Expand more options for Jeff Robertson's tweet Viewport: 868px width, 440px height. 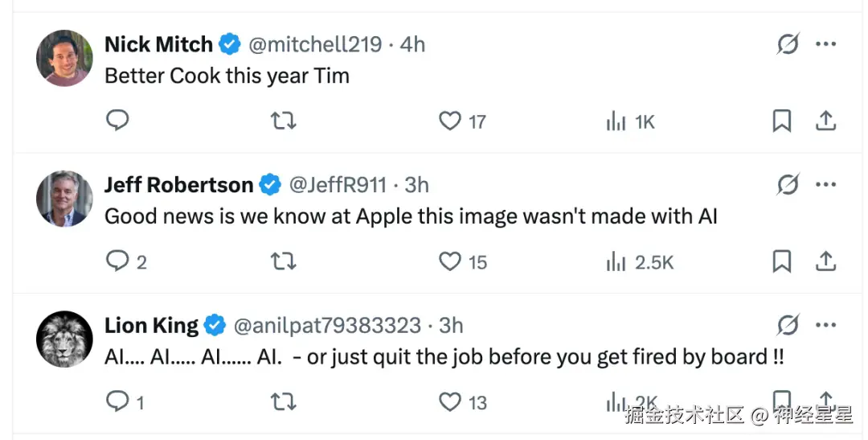[x=826, y=185]
